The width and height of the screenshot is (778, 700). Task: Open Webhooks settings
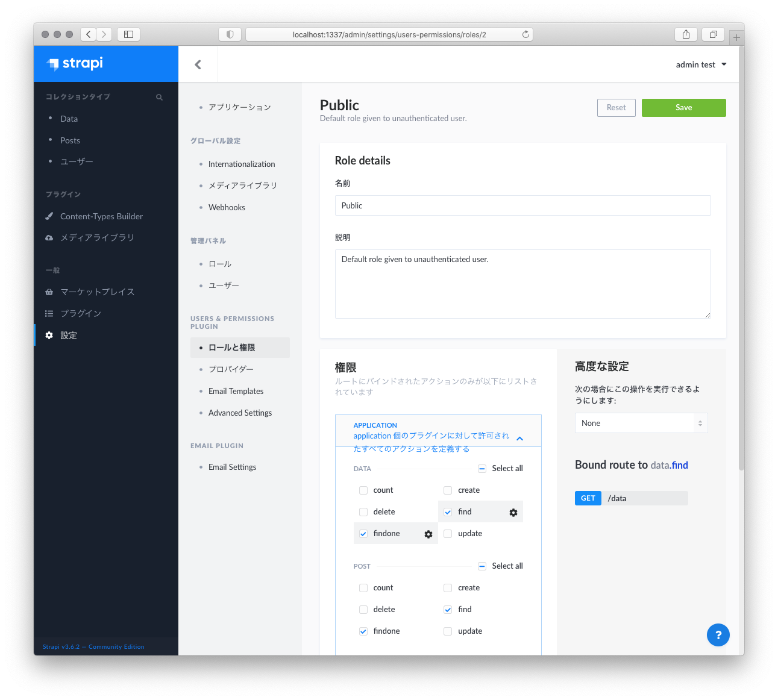[227, 207]
